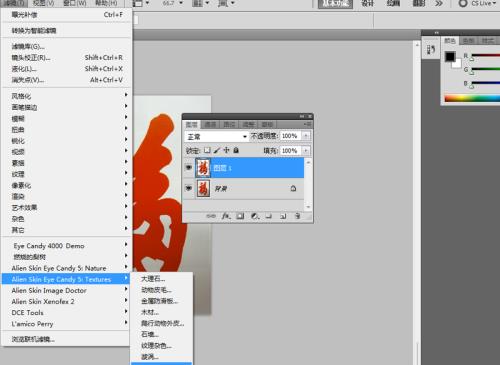
Task: Click the black foreground color swatch
Action: pos(450,56)
